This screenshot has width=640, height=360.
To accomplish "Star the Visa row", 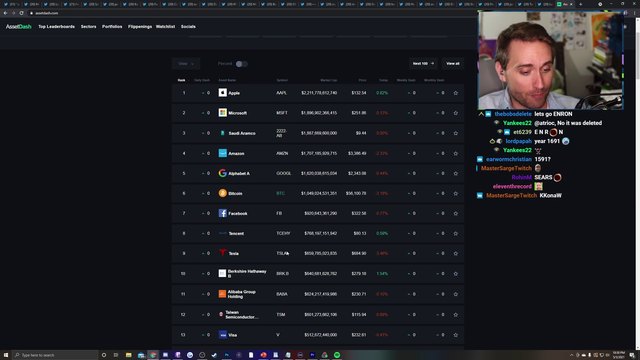I will pyautogui.click(x=456, y=335).
